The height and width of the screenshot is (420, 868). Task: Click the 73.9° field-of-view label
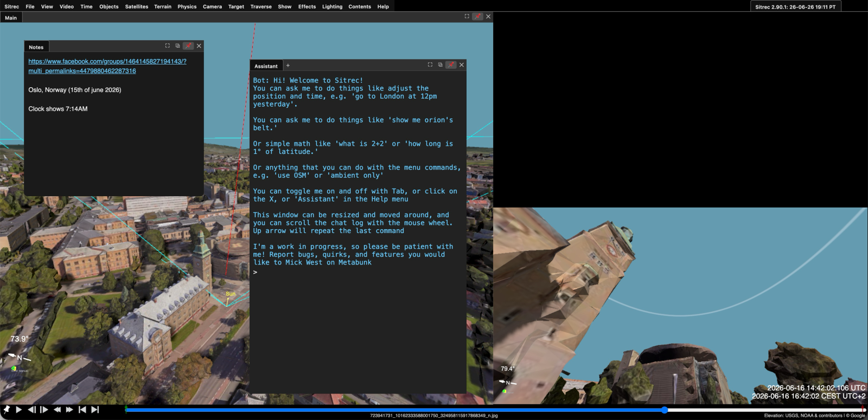coord(20,339)
